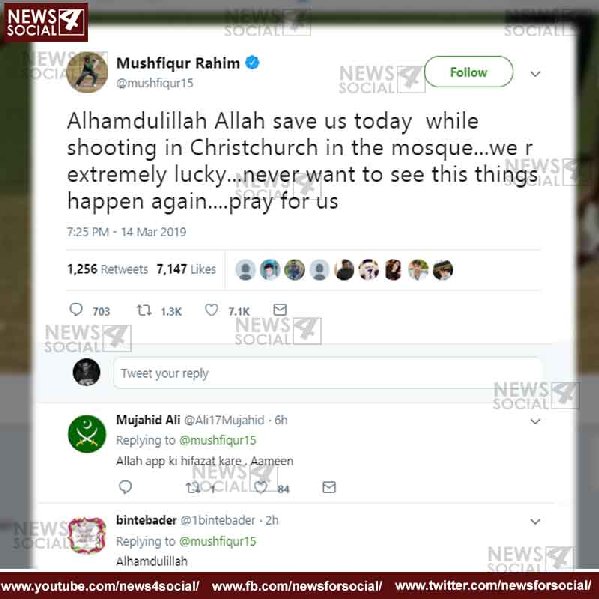Open Mujahid Ali's green avatar
This screenshot has width=599, height=599.
point(87,434)
